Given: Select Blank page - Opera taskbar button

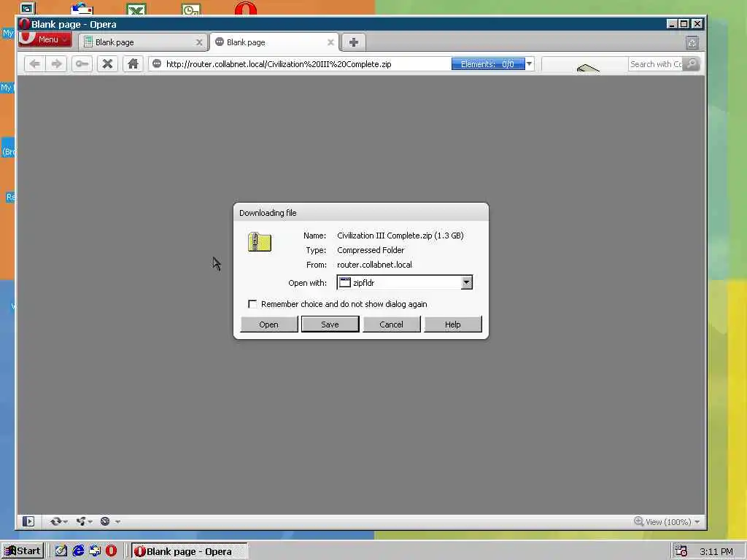Looking at the screenshot, I should pos(189,551).
